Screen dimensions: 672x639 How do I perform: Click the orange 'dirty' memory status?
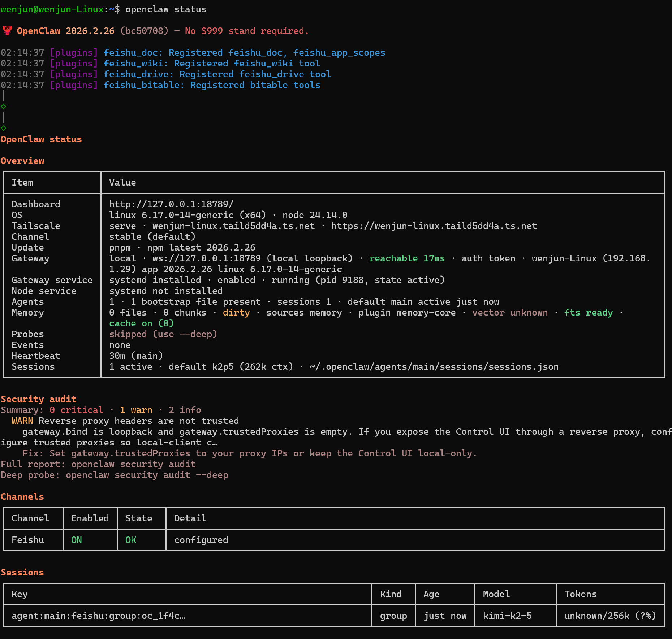236,312
